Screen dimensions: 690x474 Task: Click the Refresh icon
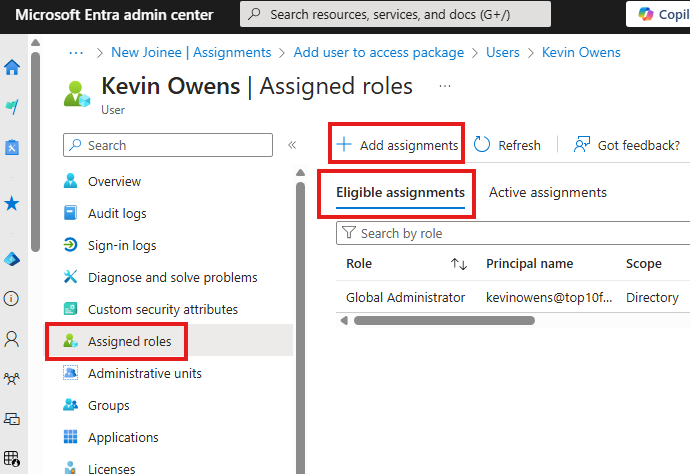[x=482, y=145]
